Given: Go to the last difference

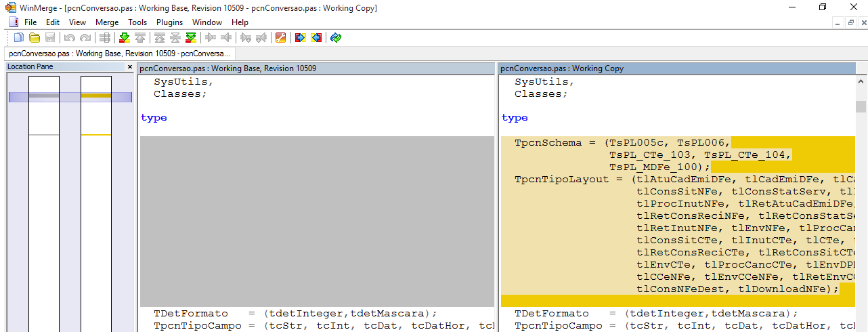Looking at the screenshot, I should point(191,37).
